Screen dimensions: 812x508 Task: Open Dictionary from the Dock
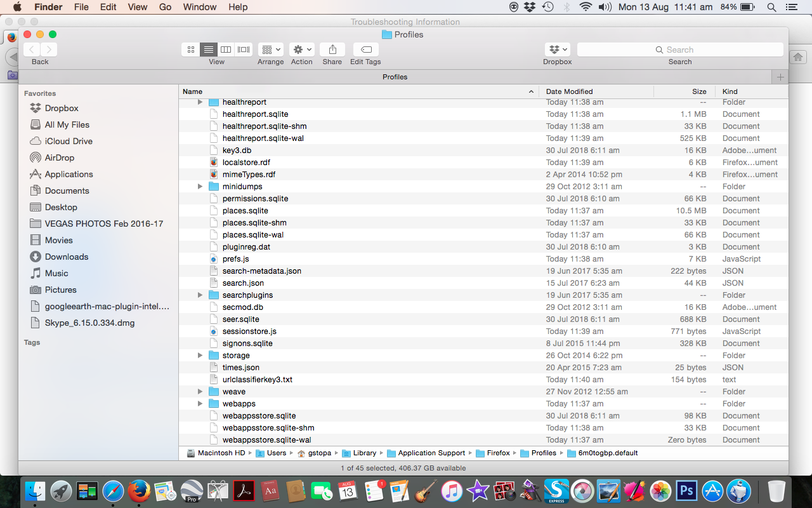(270, 491)
